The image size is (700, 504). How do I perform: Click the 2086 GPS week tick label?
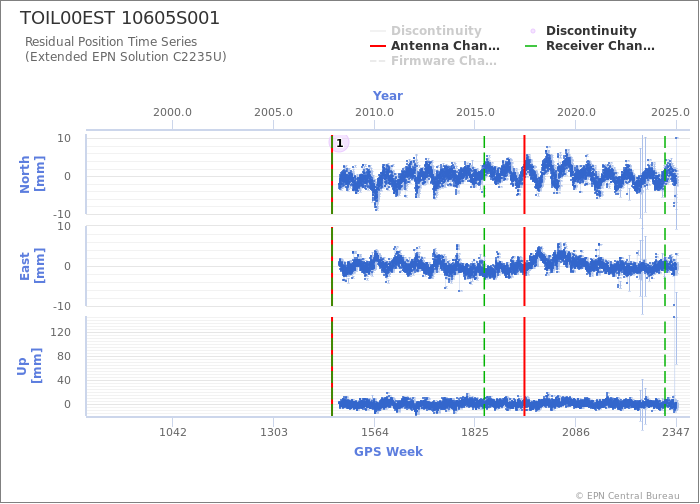pyautogui.click(x=576, y=432)
